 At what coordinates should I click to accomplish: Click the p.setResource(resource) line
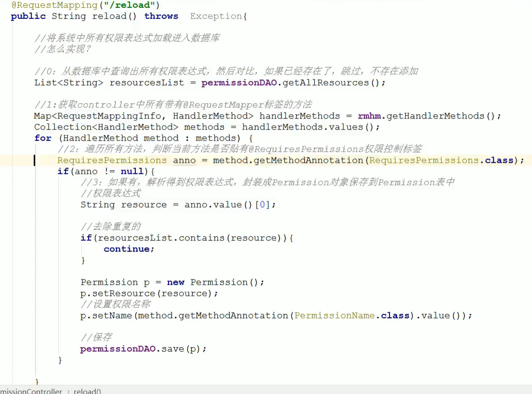[149, 293]
